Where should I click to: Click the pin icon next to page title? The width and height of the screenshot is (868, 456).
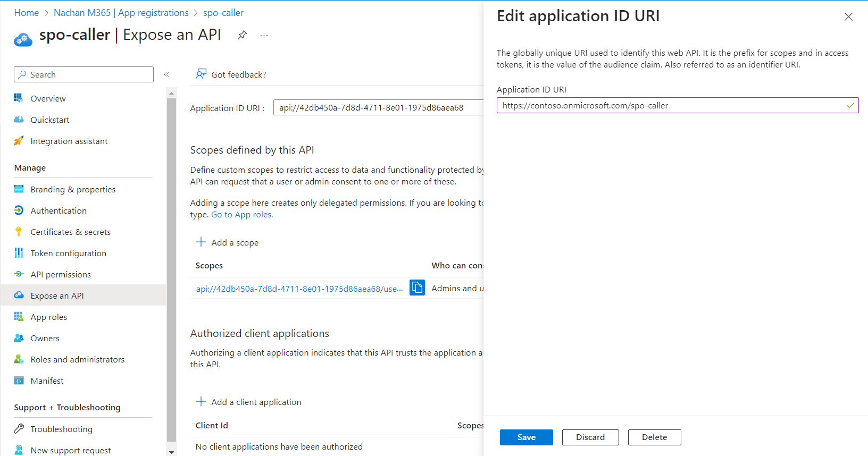[243, 35]
